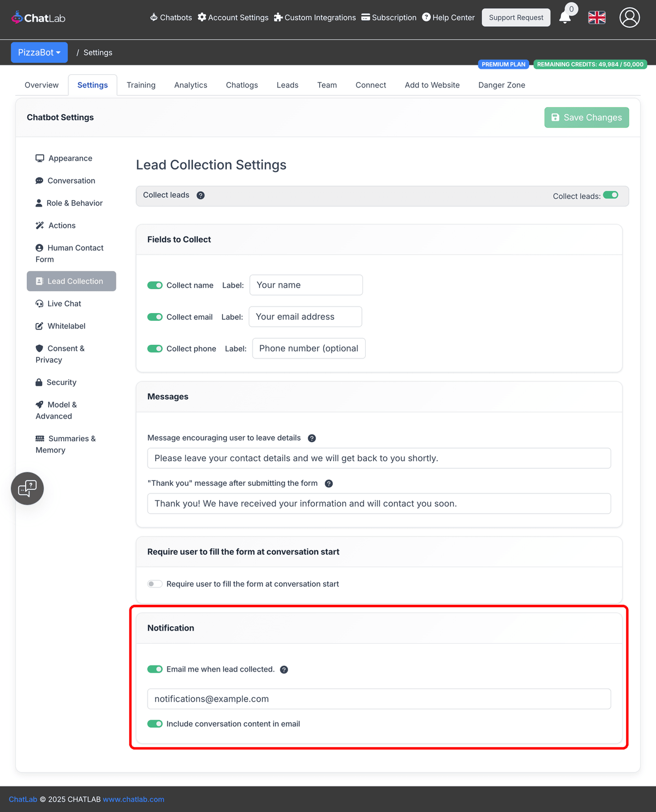Enable Require user to fill form at start
This screenshot has width=656, height=812.
[x=155, y=584]
